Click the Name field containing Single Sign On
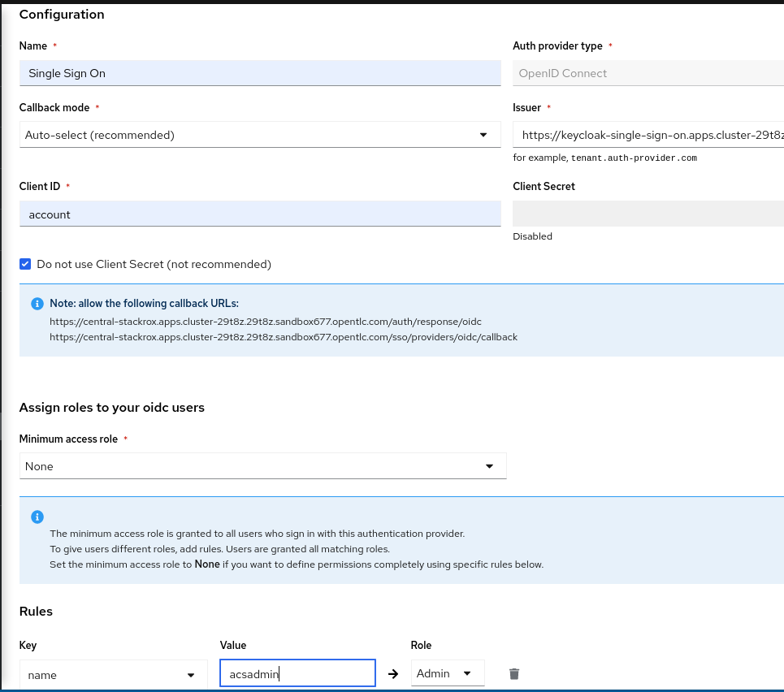Image resolution: width=784 pixels, height=692 pixels. coord(259,73)
